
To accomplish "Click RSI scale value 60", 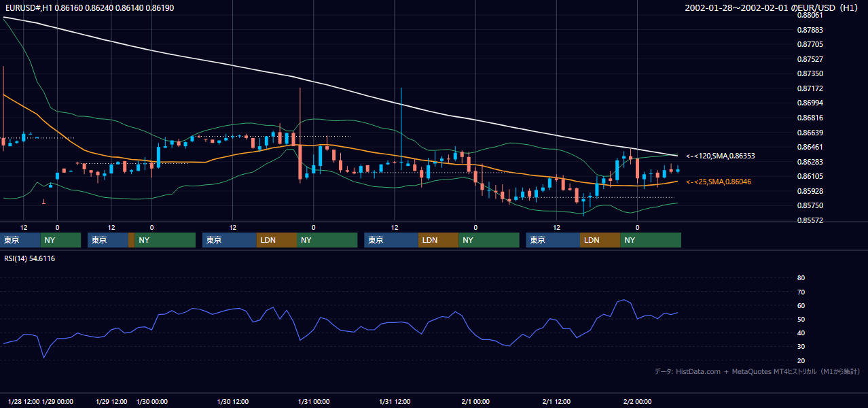I will click(801, 305).
